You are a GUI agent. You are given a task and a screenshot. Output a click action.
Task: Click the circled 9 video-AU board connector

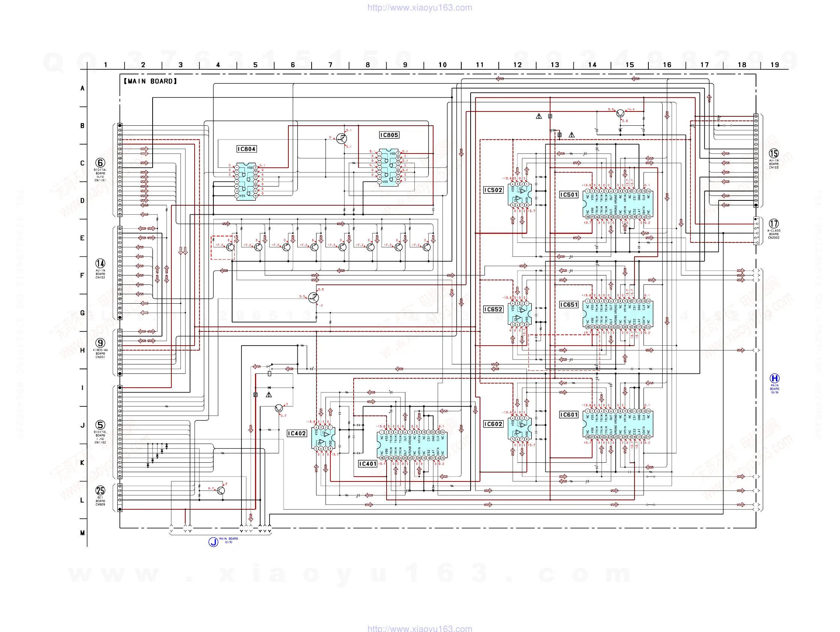100,343
